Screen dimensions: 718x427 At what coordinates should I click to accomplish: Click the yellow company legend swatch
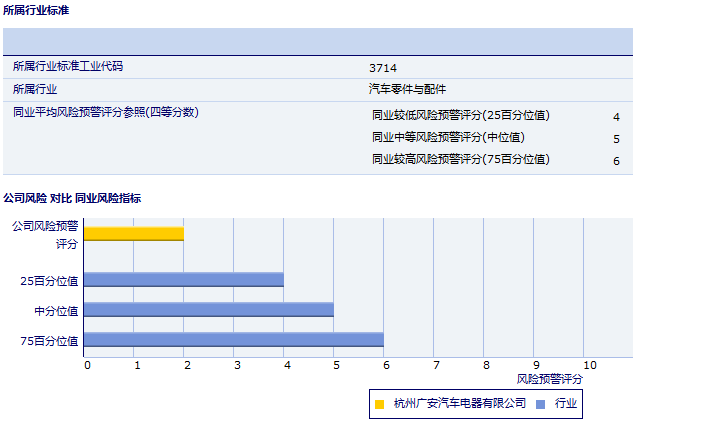[x=379, y=404]
